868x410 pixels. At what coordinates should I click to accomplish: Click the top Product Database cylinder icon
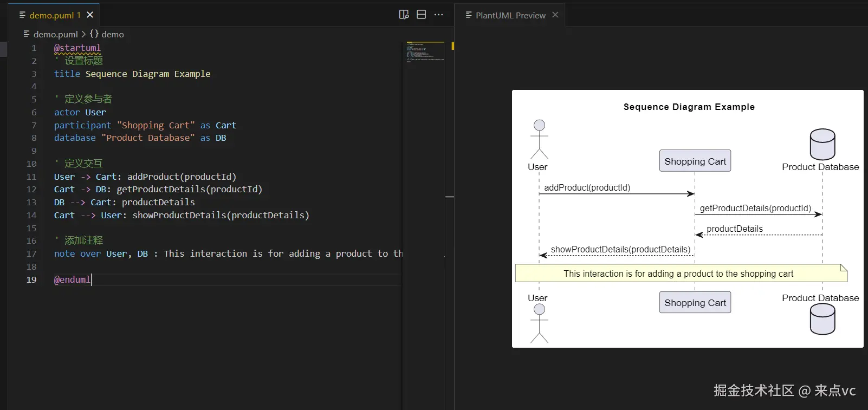tap(822, 144)
